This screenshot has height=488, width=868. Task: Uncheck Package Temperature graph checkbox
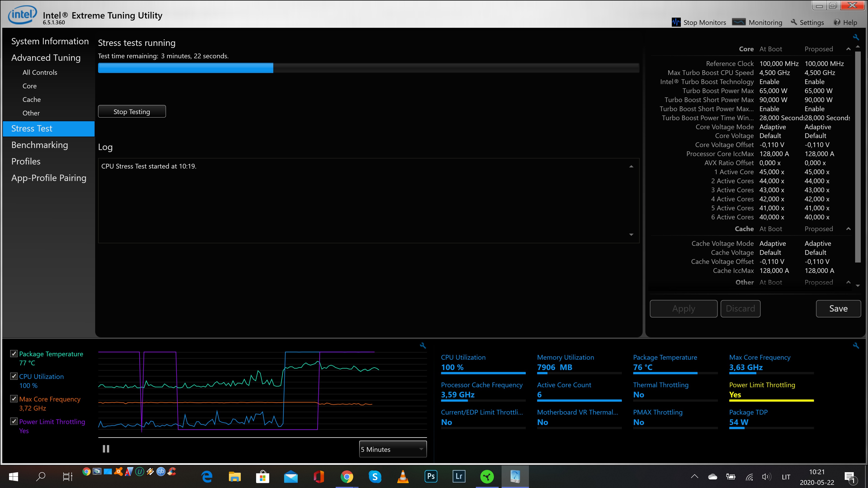click(x=14, y=353)
